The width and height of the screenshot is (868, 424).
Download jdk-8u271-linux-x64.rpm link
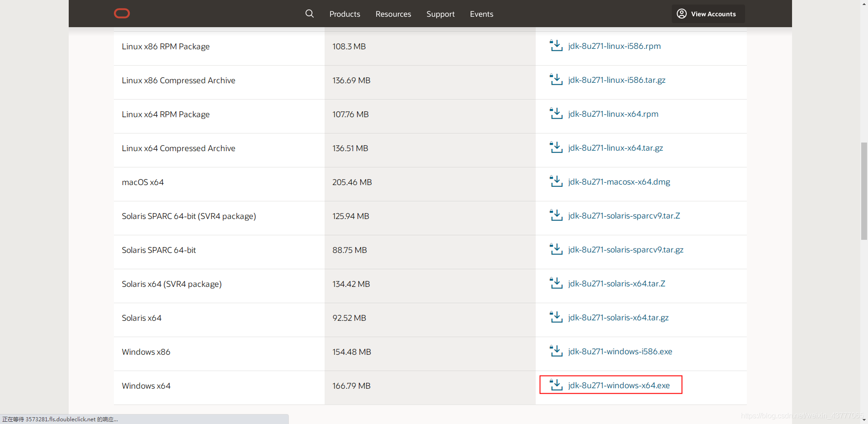(613, 114)
